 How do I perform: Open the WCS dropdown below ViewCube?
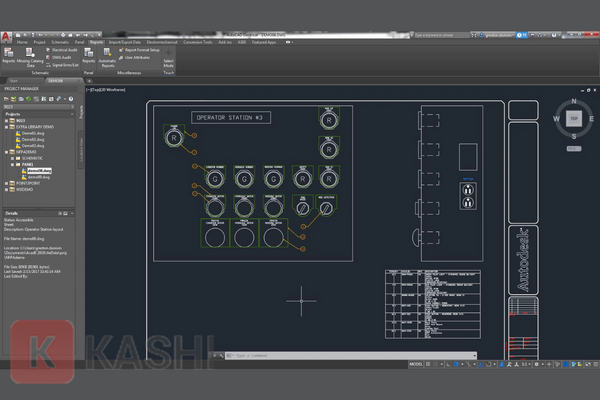574,149
